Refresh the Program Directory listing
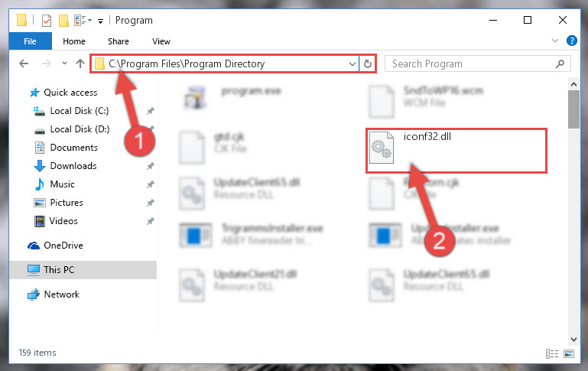 coord(368,63)
